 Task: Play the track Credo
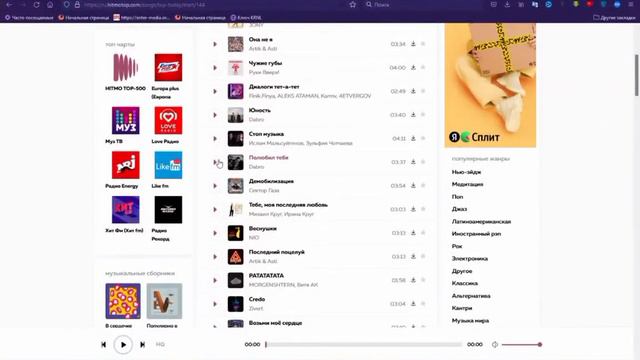tap(215, 304)
